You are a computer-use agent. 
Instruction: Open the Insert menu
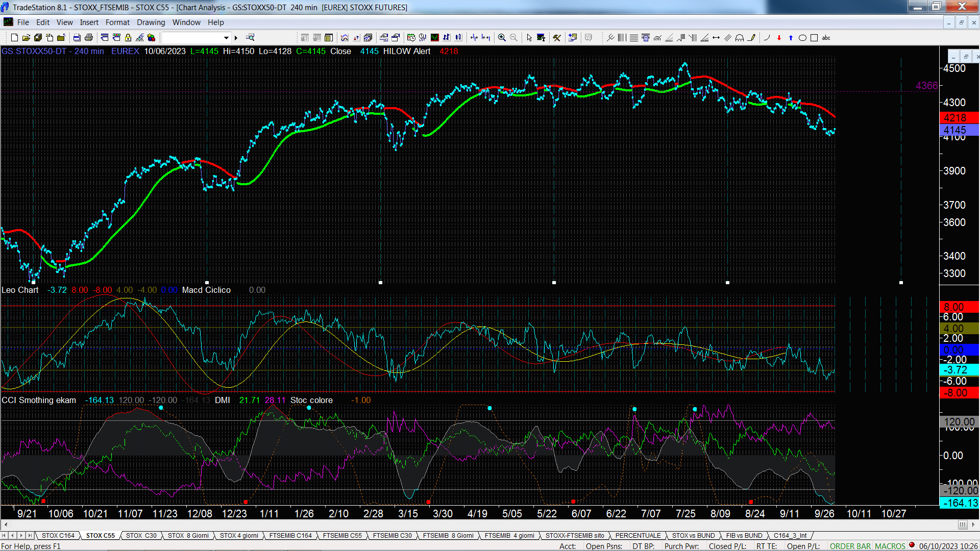pos(89,22)
